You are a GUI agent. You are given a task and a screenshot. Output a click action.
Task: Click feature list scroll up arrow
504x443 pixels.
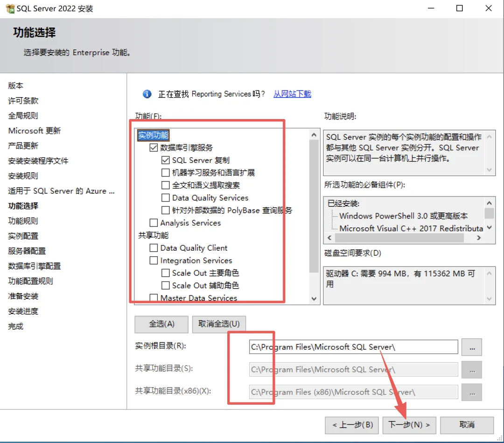click(314, 135)
